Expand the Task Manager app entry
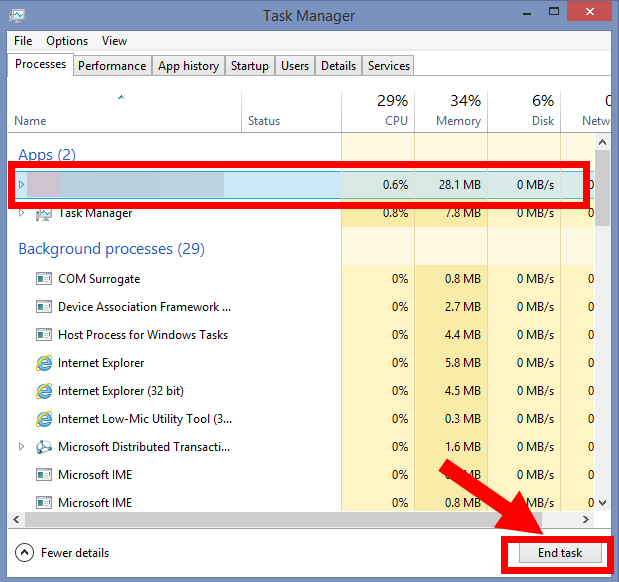619x582 pixels. point(22,213)
